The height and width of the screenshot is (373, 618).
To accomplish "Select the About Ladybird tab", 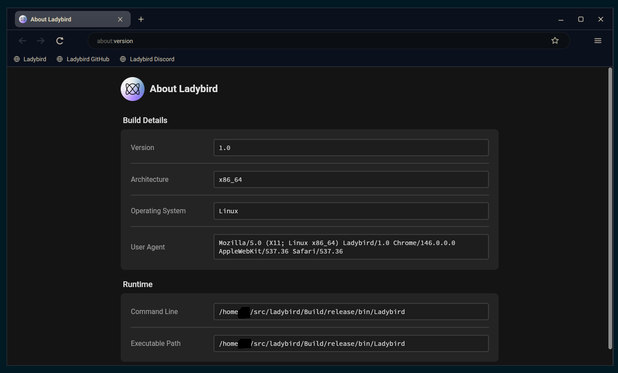I will (73, 19).
